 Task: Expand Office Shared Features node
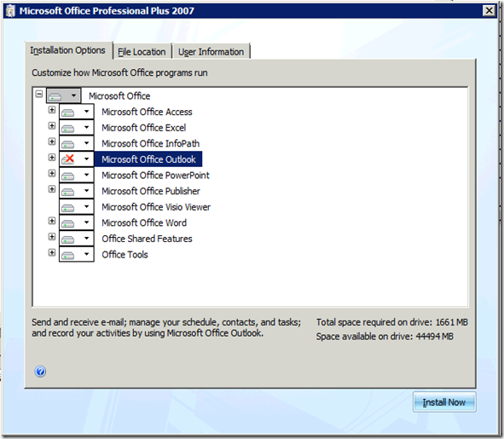point(52,236)
